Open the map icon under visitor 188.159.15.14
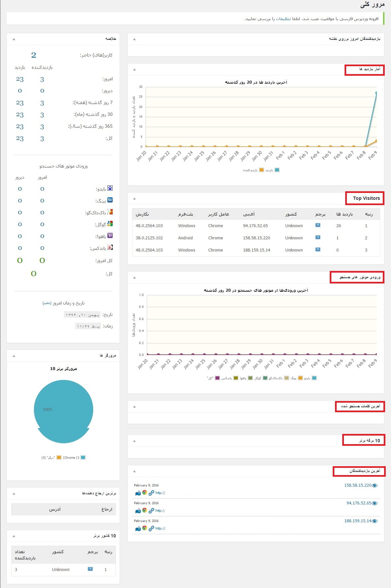Image resolution: width=391 pixels, height=588 pixels. click(x=138, y=528)
